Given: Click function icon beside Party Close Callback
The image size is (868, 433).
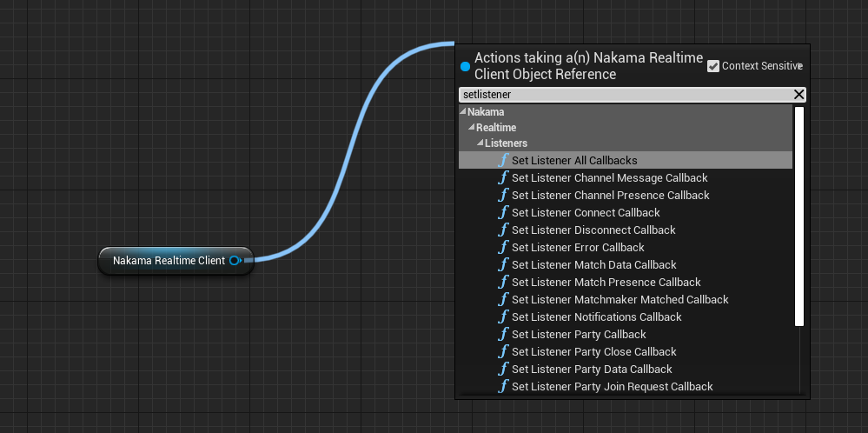Looking at the screenshot, I should coord(503,351).
